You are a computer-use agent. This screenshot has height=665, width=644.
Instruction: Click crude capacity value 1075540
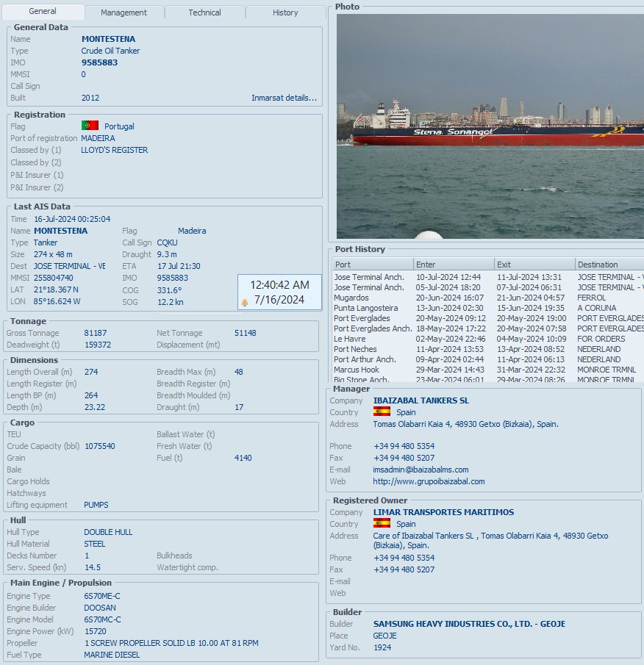100,446
